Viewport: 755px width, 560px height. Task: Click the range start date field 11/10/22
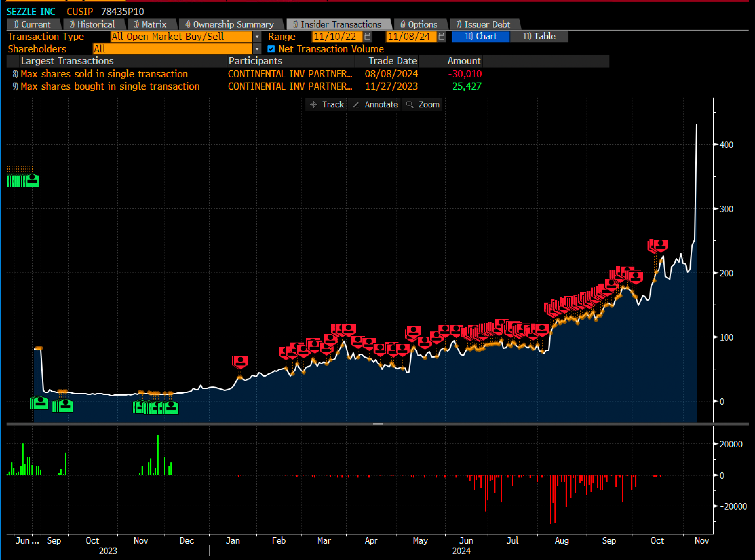pyautogui.click(x=337, y=36)
